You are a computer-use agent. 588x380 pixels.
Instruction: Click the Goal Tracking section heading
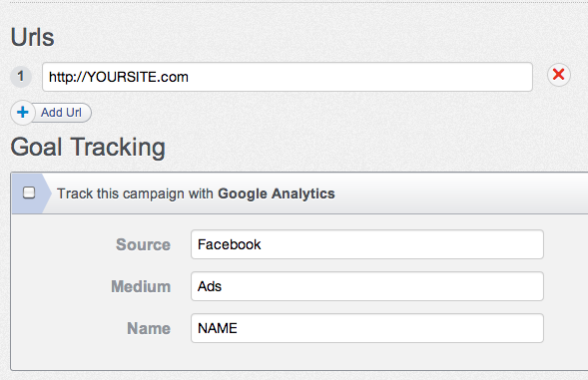tap(88, 147)
